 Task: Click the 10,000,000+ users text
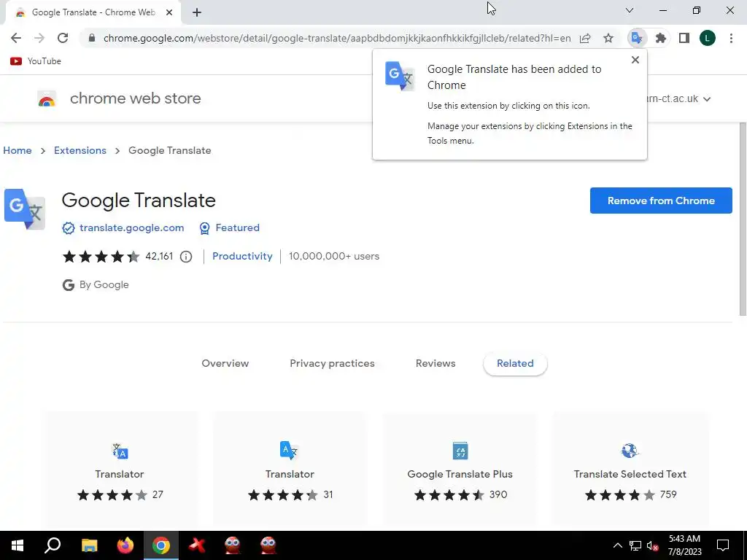click(334, 256)
